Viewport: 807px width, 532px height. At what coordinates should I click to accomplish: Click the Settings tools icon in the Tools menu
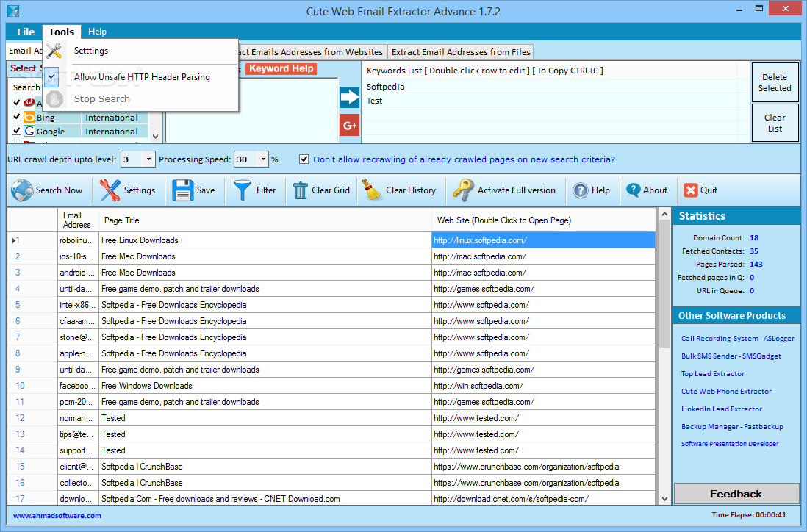(x=54, y=51)
